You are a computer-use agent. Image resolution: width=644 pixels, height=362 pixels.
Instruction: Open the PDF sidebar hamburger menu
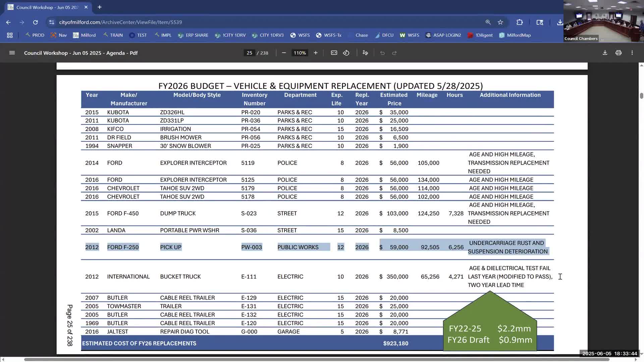point(12,53)
